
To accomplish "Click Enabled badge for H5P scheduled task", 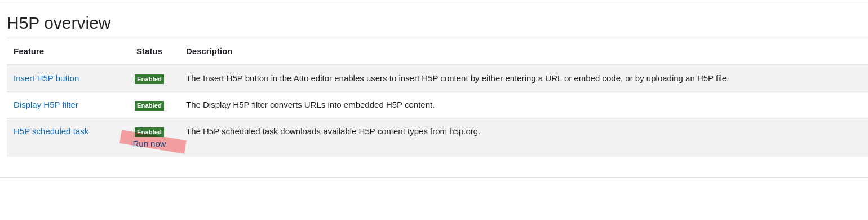I will coord(149,132).
